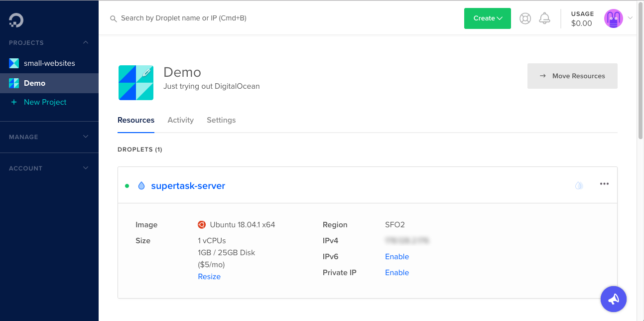The width and height of the screenshot is (644, 321).
Task: Click the 'Just trying out DigitalOcean' description
Action: click(212, 86)
